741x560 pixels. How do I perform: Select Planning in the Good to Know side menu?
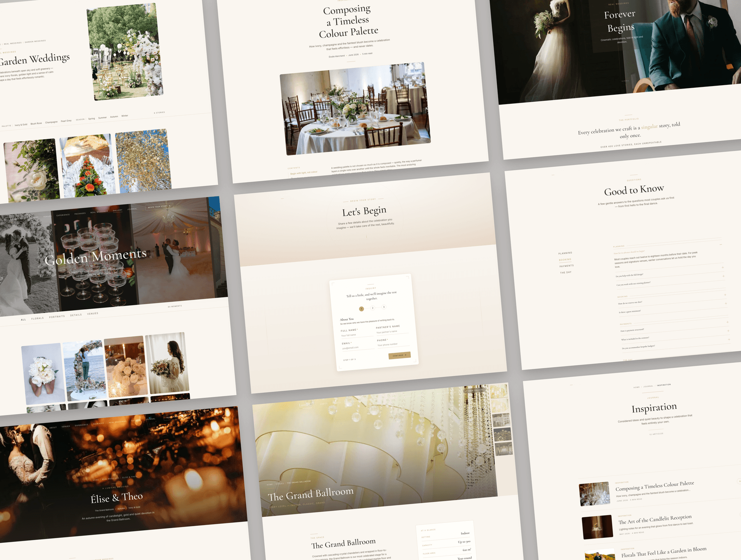pos(565,253)
